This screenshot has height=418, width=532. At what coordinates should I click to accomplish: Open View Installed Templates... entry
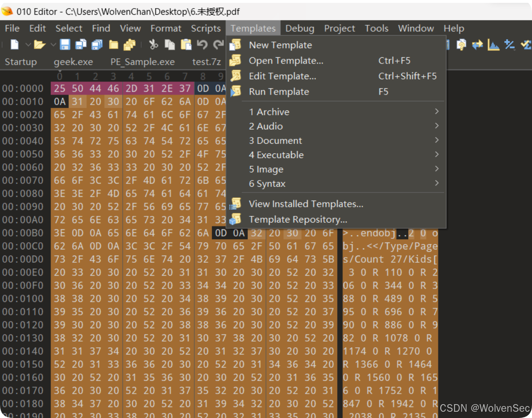click(336, 204)
